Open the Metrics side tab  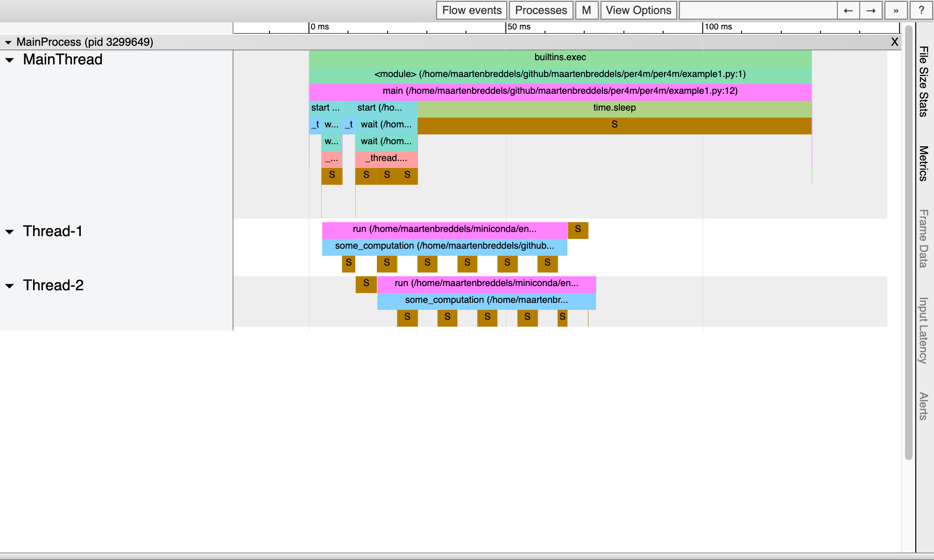923,163
